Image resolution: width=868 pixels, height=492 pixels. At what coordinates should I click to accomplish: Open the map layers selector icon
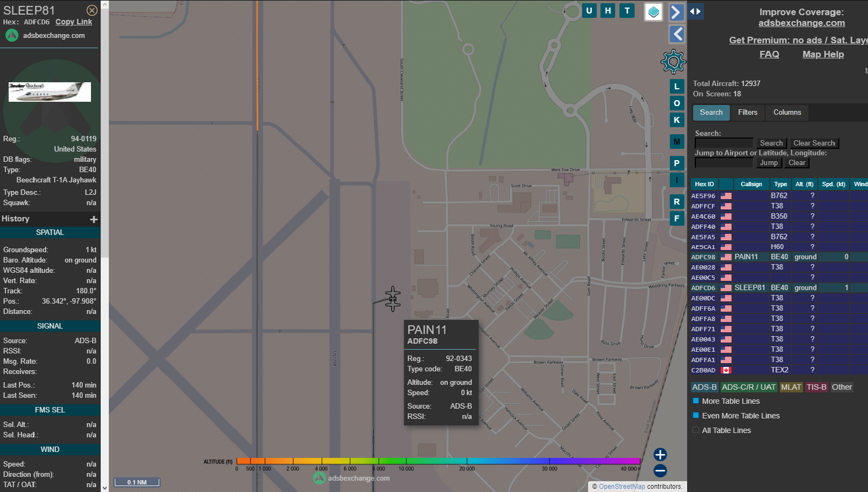click(x=654, y=12)
